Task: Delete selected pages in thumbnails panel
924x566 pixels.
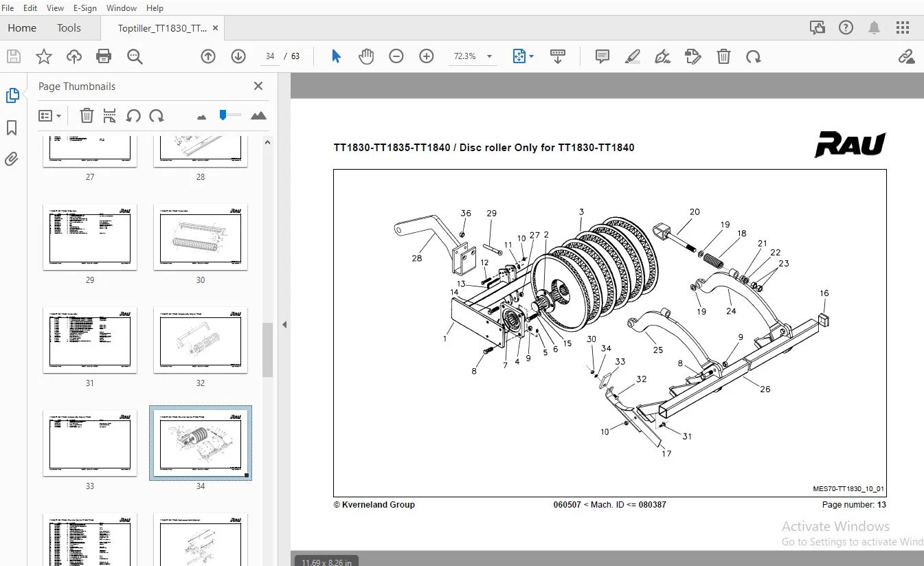Action: pyautogui.click(x=87, y=115)
